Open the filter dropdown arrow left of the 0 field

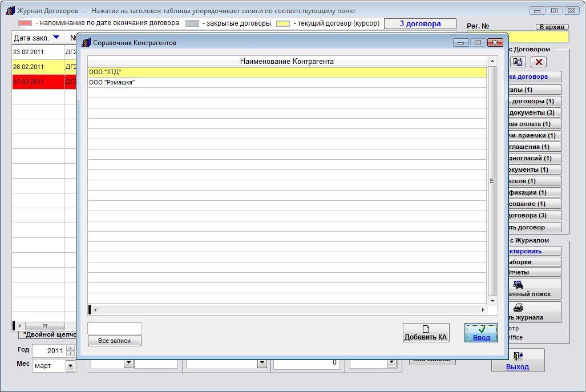click(x=261, y=363)
